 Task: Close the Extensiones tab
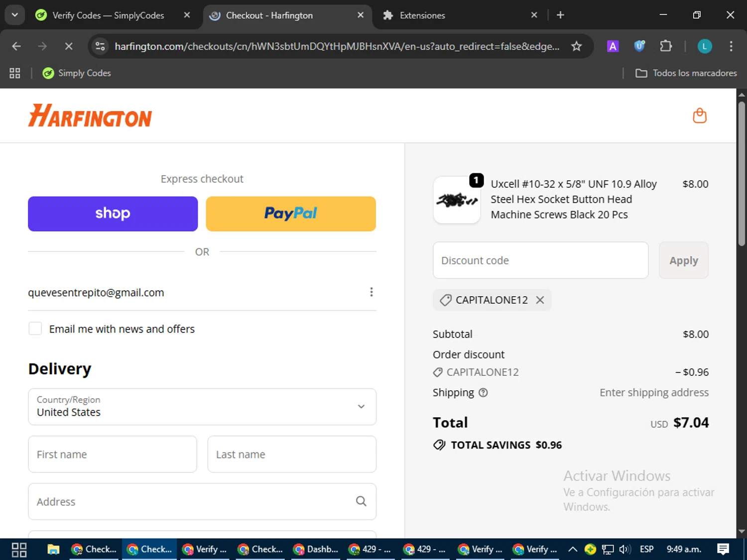(x=534, y=15)
